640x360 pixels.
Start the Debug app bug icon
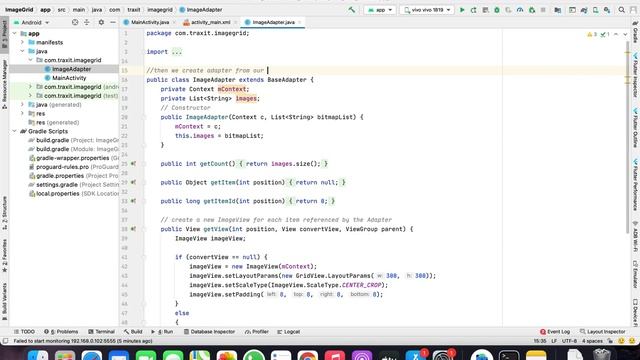click(497, 10)
